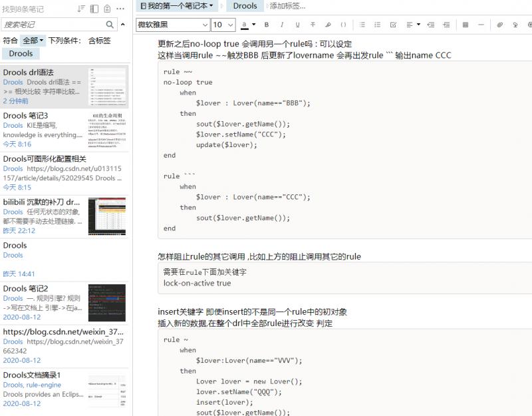
Task: Open the font size 10 dropdown
Action: 223,25
